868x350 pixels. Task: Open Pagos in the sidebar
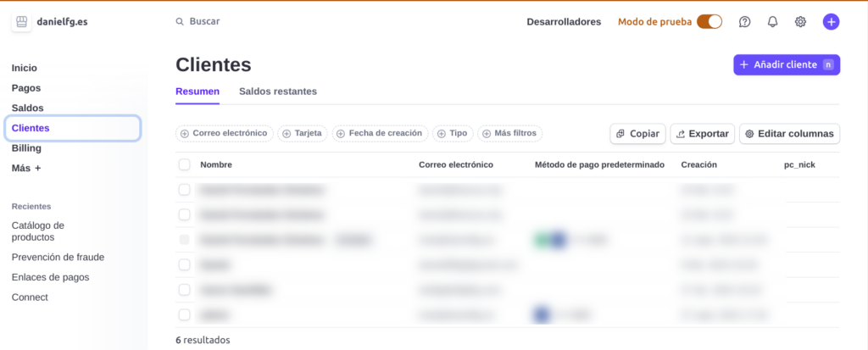point(26,88)
